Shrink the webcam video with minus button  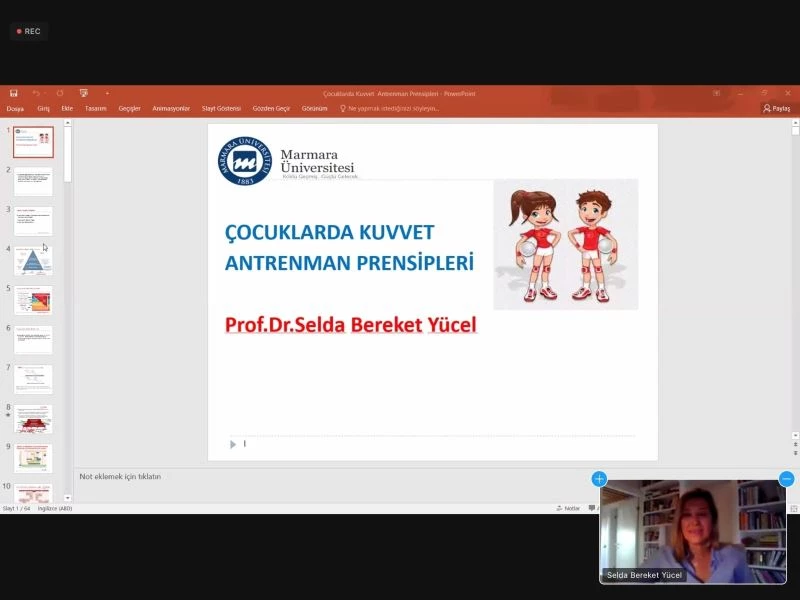pyautogui.click(x=787, y=479)
